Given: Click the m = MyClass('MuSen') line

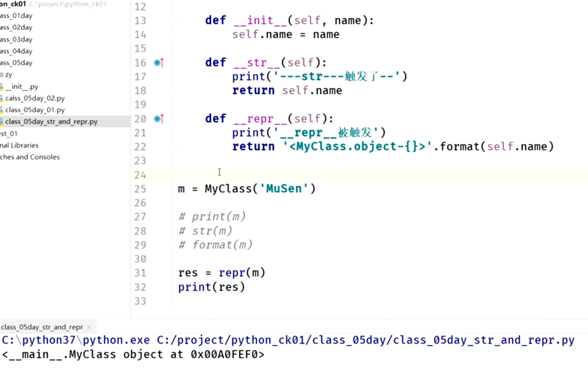Looking at the screenshot, I should (x=247, y=189).
